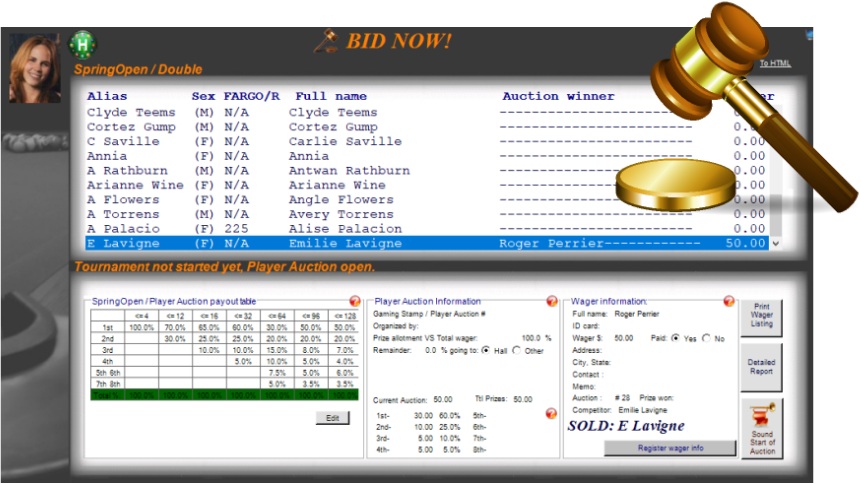
Task: Open help for Player Auction Information
Action: [552, 302]
